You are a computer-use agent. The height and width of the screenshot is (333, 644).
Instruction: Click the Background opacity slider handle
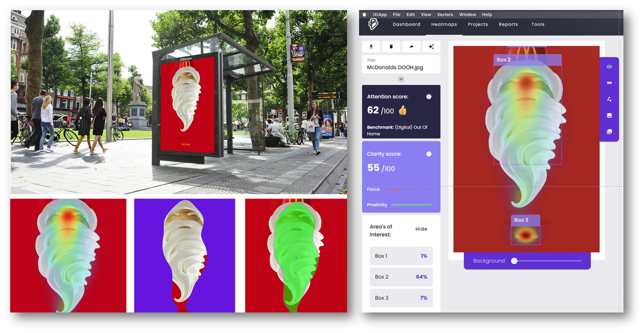(514, 261)
